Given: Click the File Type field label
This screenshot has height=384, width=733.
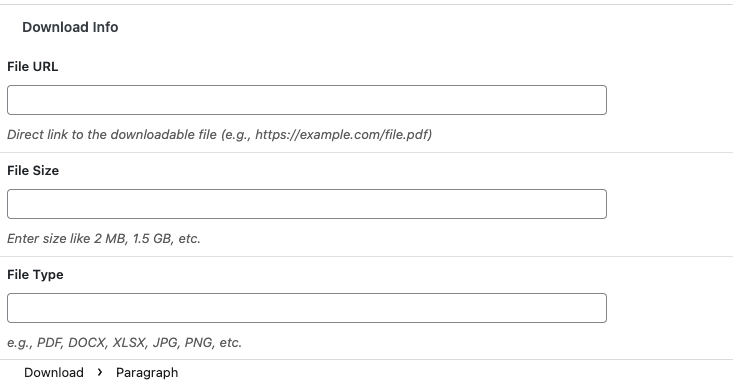Looking at the screenshot, I should (35, 275).
